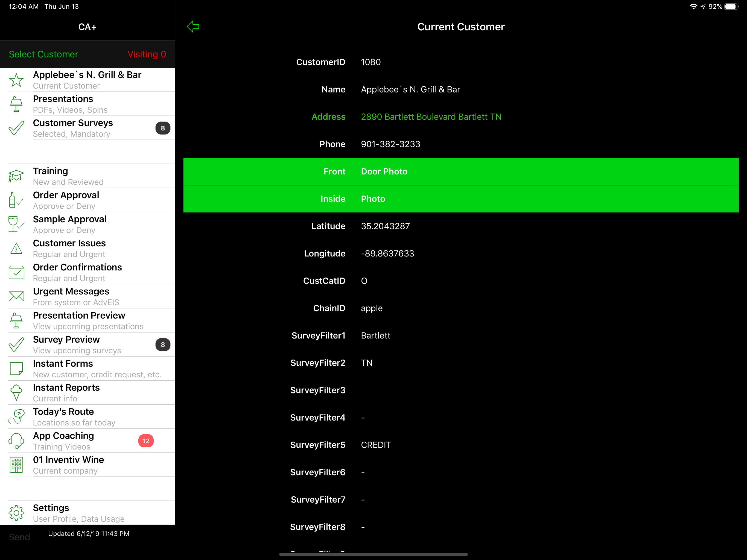Open Urgent Messages from system or AdvEIS
747x560 pixels.
(87, 296)
